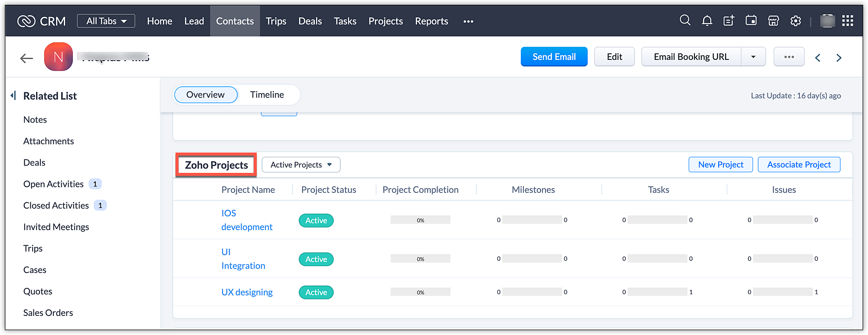Open the apps grid launcher
This screenshot has width=868, height=335.
(x=847, y=20)
